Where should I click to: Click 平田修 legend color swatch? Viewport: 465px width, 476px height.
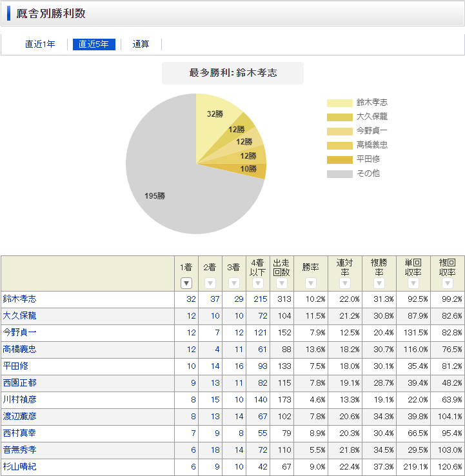[339, 160]
